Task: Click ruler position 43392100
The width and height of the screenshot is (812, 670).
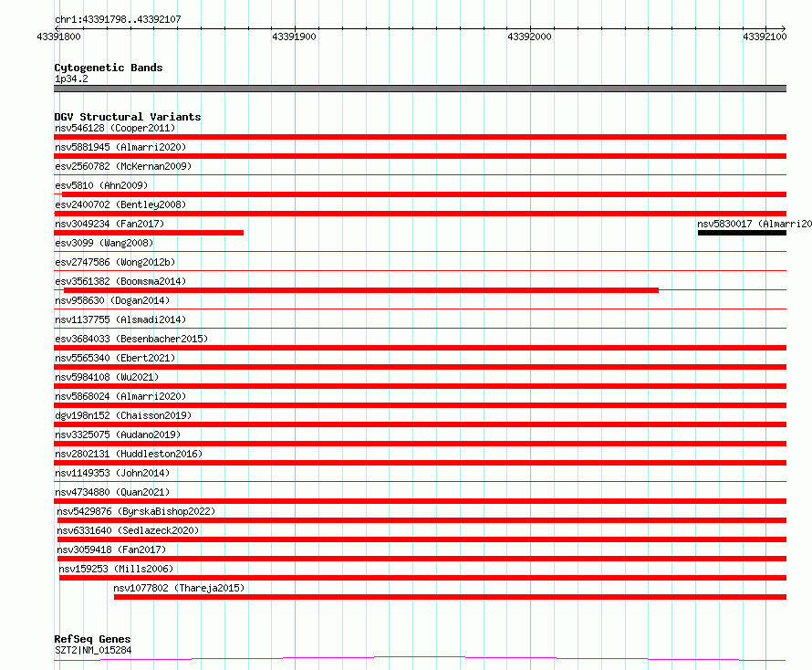Action: point(765,37)
